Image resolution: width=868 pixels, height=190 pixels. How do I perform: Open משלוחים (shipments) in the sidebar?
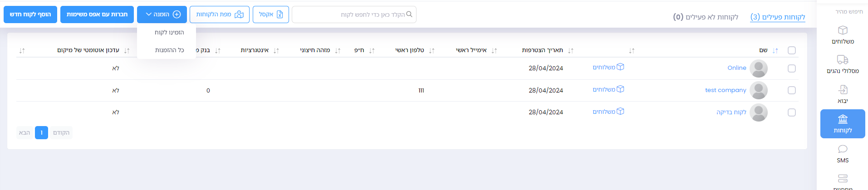(843, 35)
